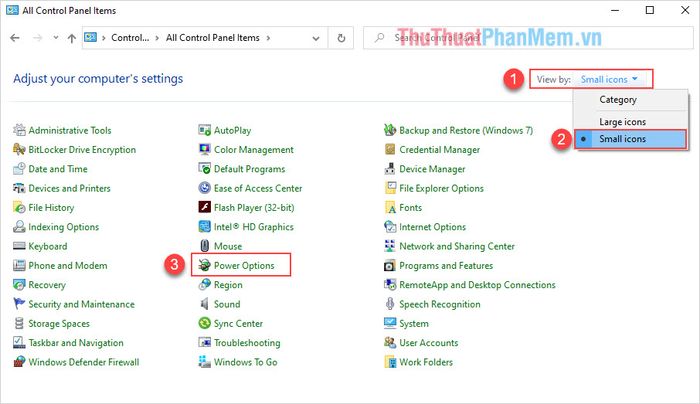The height and width of the screenshot is (404, 700).
Task: Click the Control Panel address bar icon
Action: [x=91, y=37]
